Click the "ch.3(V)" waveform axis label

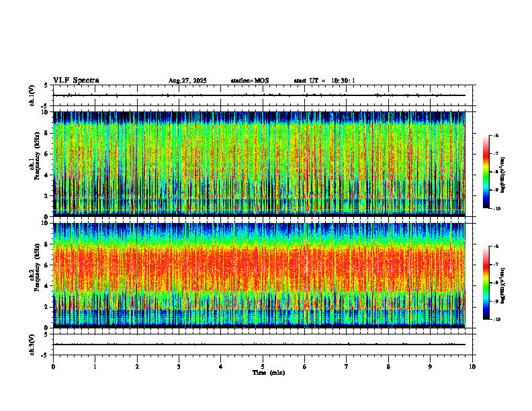coord(32,345)
